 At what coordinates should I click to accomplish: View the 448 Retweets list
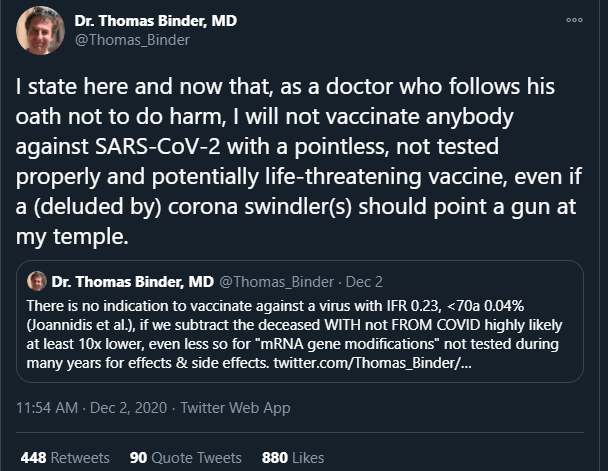[65, 458]
